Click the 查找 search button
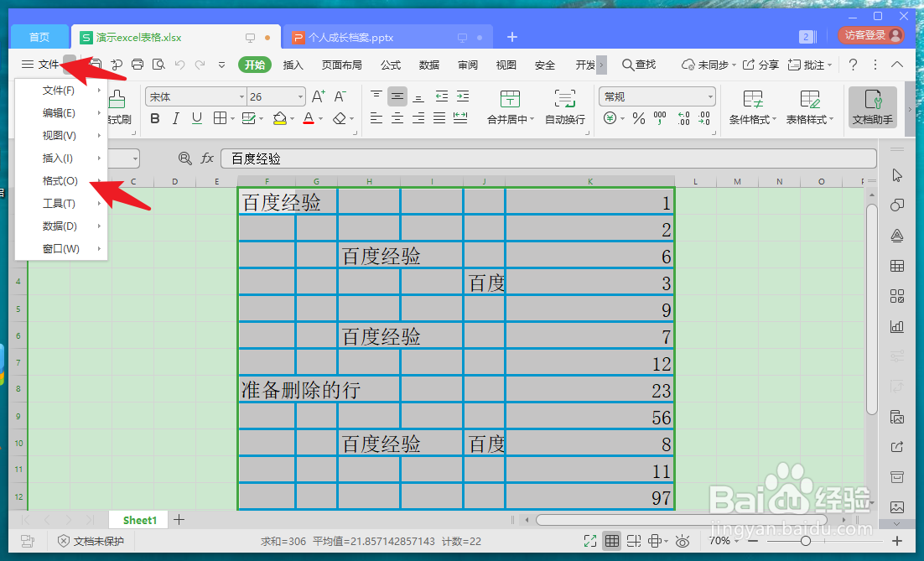This screenshot has height=561, width=924. 639,65
